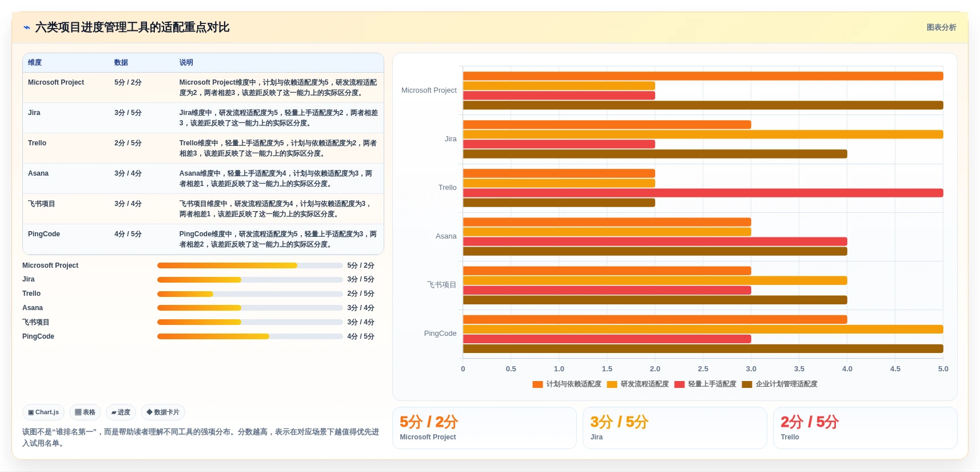The width and height of the screenshot is (980, 472).
Task: Select Asana cell in the table
Action: click(x=38, y=173)
